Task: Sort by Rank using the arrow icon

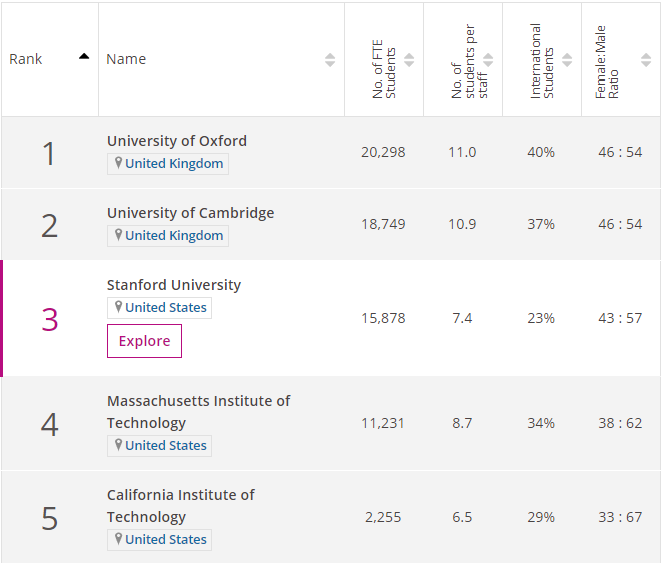Action: coord(84,58)
